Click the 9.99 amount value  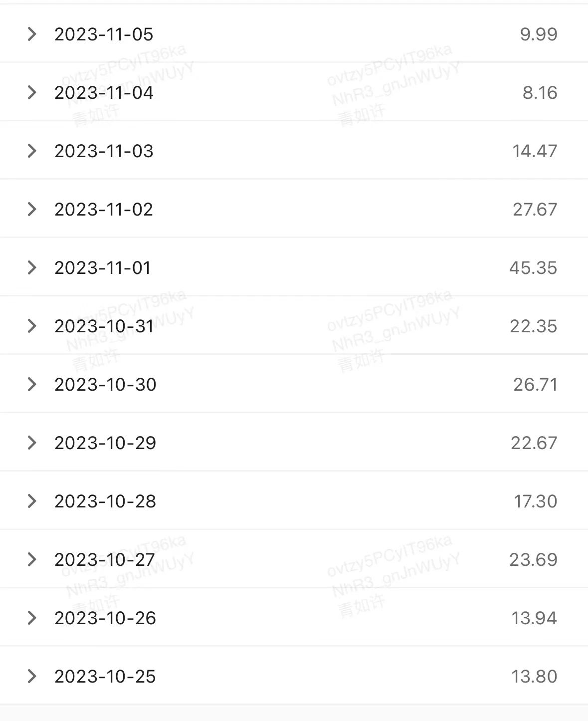tap(539, 34)
